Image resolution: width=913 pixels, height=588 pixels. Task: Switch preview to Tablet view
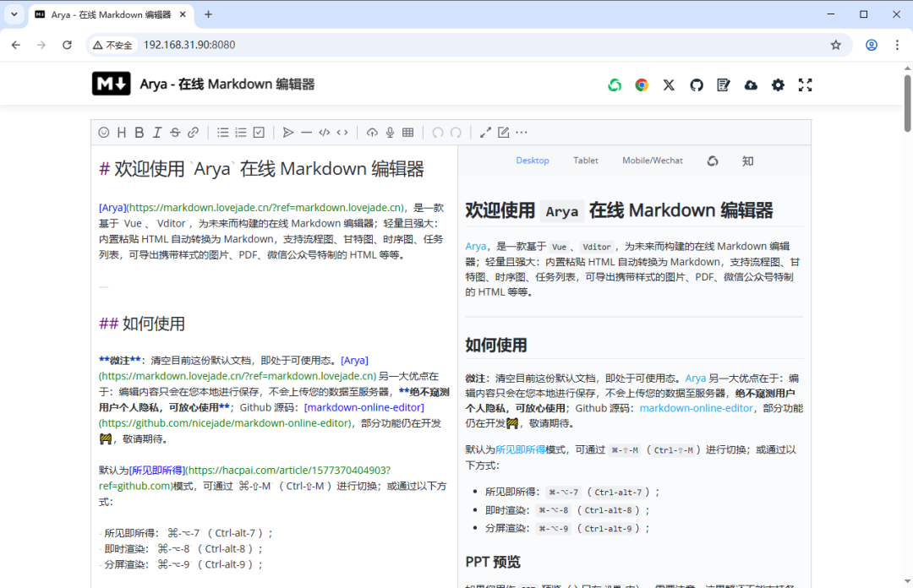[585, 160]
